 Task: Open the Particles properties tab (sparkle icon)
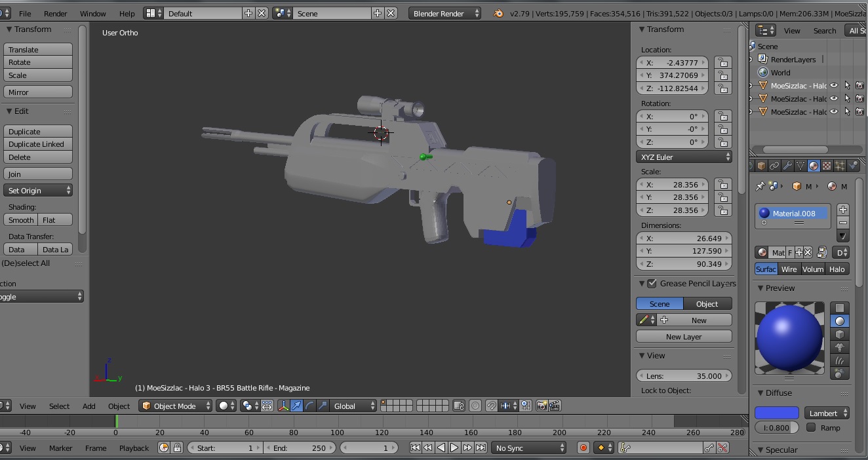pos(840,166)
